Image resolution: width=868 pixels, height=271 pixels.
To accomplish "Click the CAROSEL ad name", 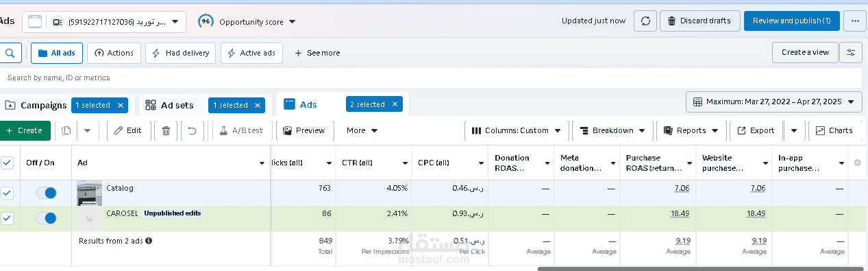I will (x=122, y=213).
